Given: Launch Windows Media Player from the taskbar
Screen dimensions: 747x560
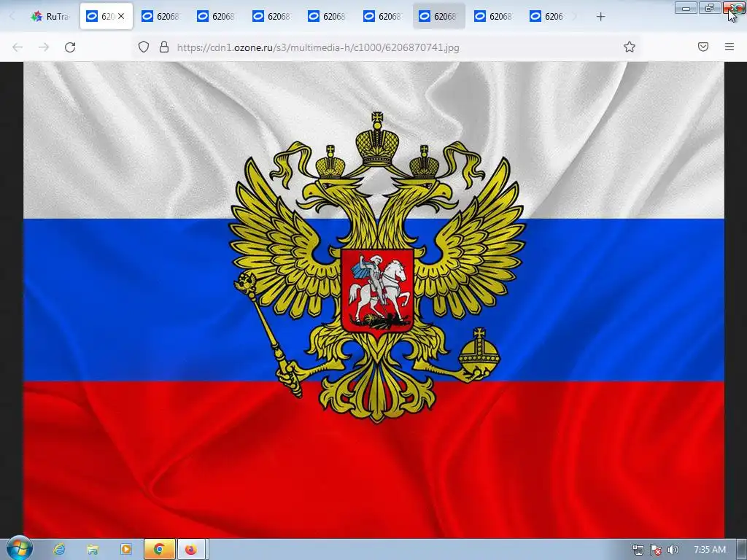Looking at the screenshot, I should click(x=125, y=550).
